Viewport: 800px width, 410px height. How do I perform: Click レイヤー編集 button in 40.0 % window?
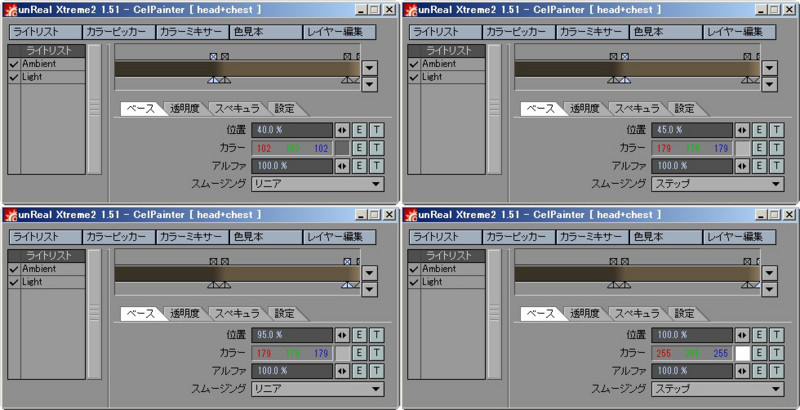[x=339, y=32]
